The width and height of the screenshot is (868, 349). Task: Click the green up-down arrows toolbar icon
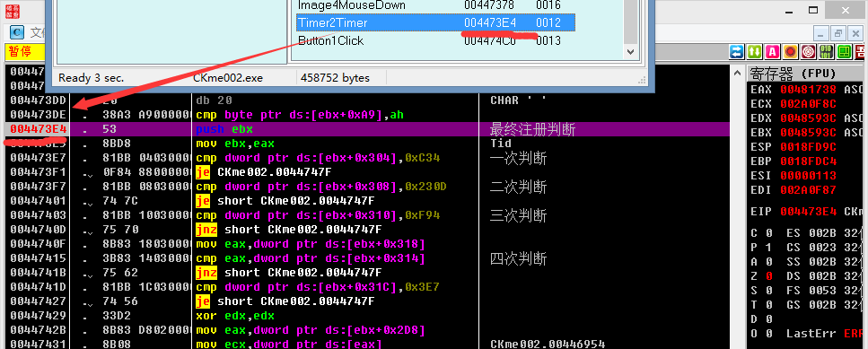(755, 52)
